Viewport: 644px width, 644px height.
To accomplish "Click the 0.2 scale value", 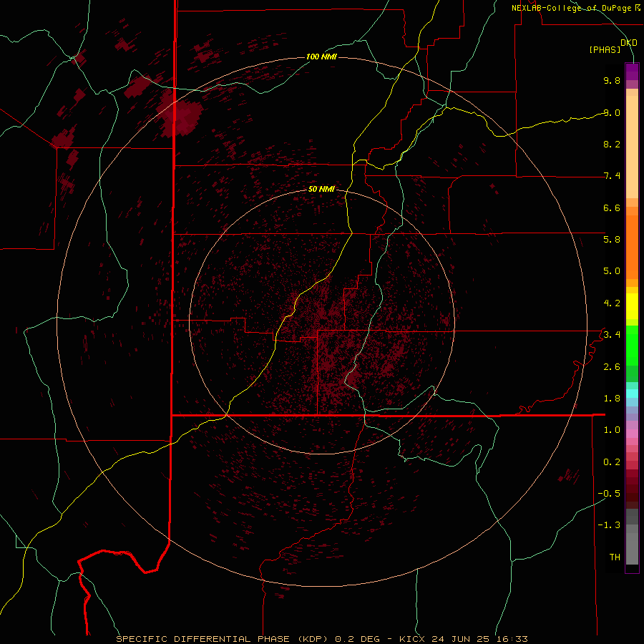I will 612,462.
